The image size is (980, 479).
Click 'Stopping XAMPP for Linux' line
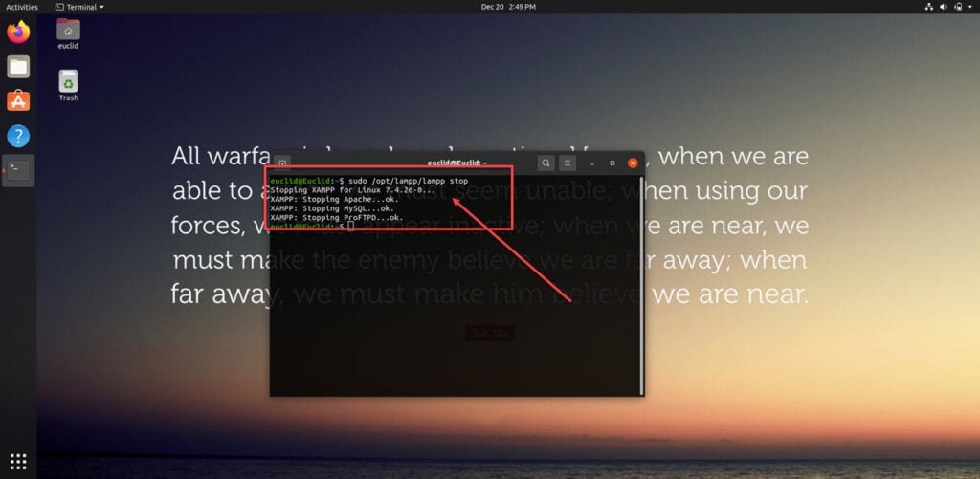(352, 190)
